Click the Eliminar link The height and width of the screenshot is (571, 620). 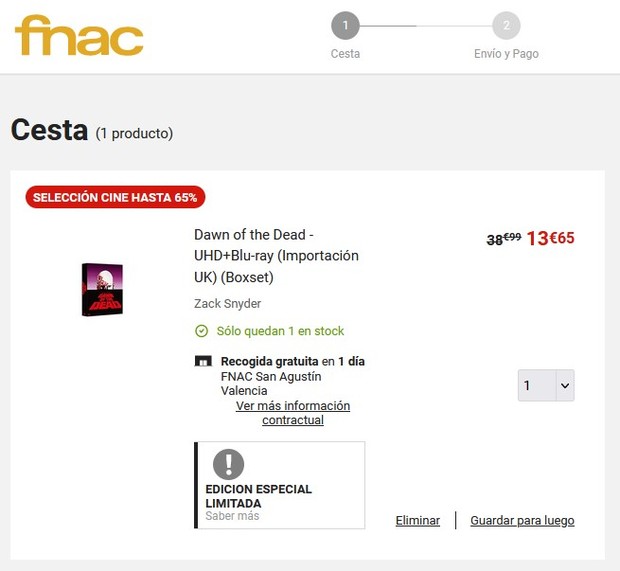click(x=417, y=520)
